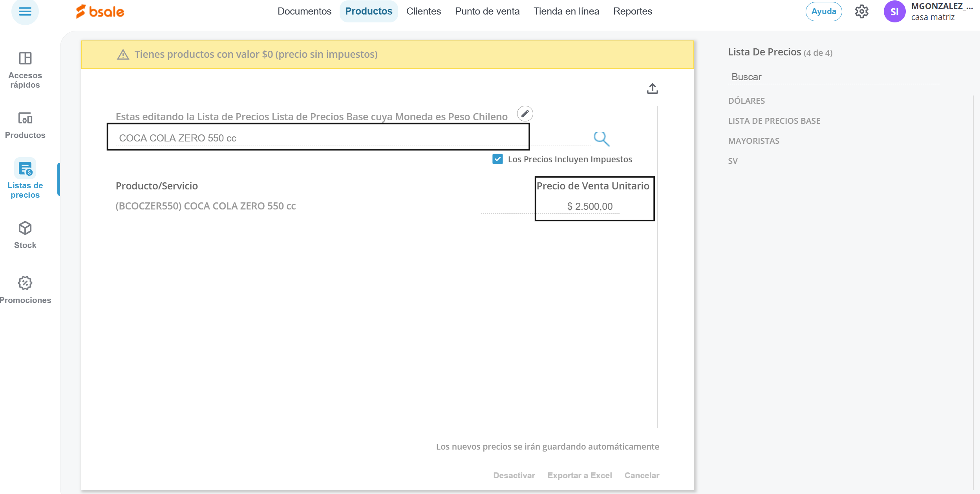Screen dimensions: 980x494
Task: Click Exportar a Excel
Action: click(x=580, y=475)
